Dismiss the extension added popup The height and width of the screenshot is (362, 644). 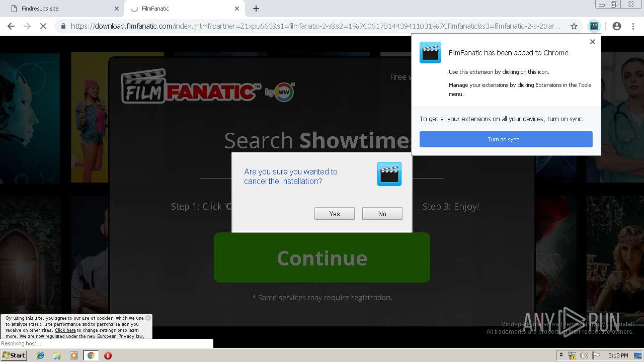[x=593, y=42]
